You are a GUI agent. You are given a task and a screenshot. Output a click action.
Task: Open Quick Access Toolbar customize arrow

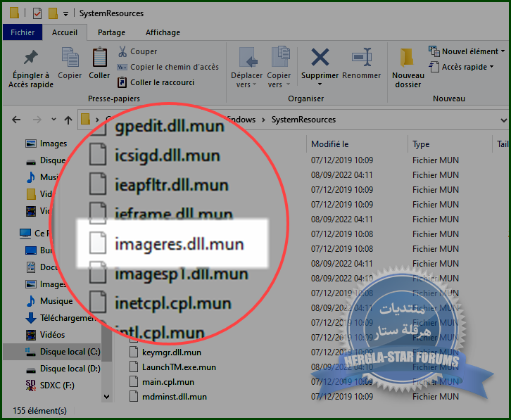pos(66,14)
